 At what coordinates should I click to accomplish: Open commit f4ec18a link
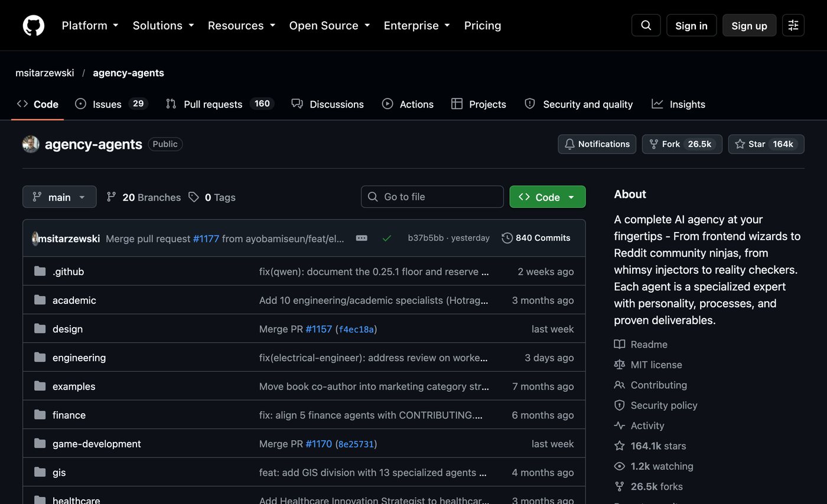[x=356, y=329]
